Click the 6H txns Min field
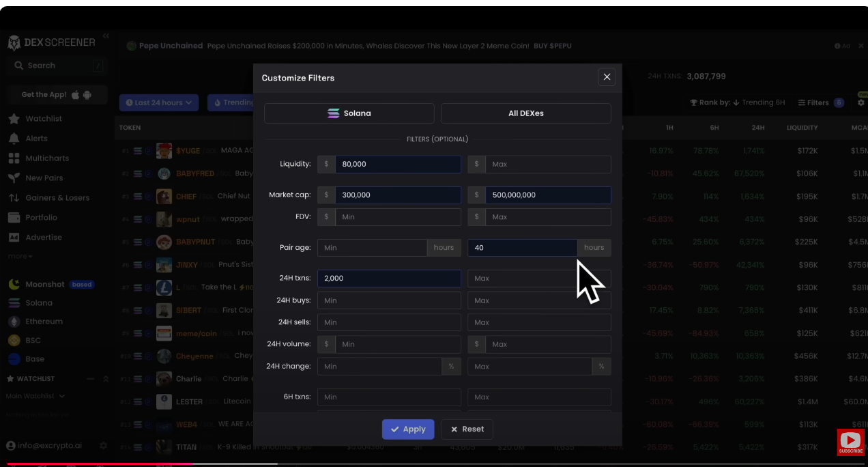 coord(389,397)
